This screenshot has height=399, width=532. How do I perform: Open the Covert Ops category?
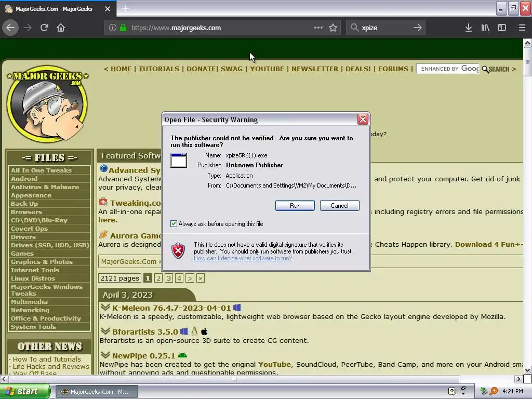29,229
